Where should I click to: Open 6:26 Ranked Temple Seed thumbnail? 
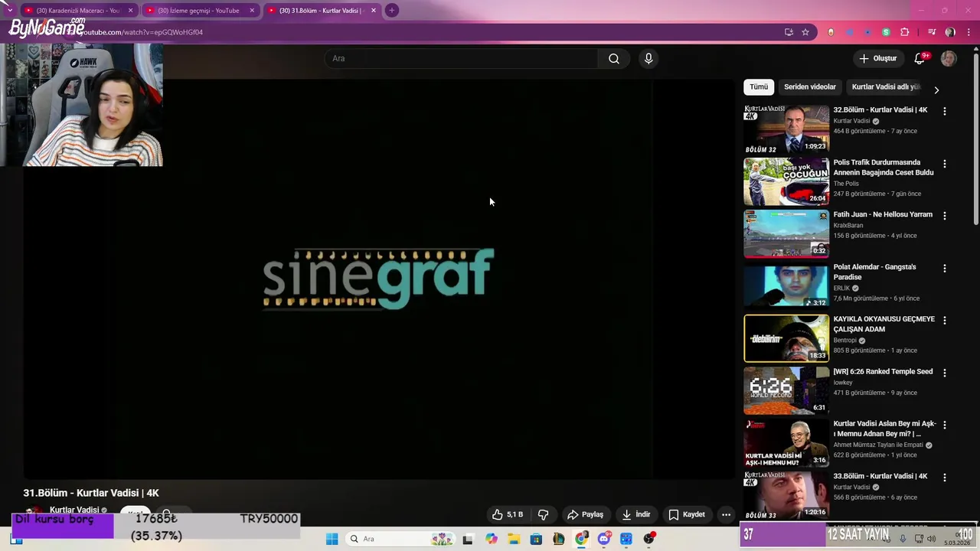(786, 390)
